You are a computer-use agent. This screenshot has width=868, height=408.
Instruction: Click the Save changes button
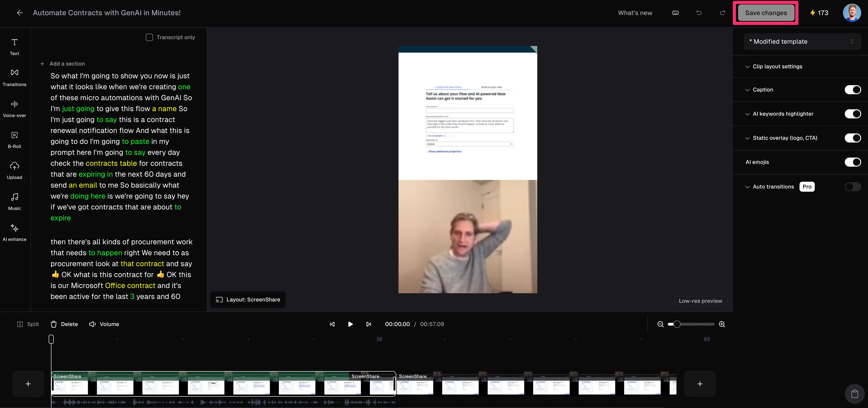pos(766,13)
